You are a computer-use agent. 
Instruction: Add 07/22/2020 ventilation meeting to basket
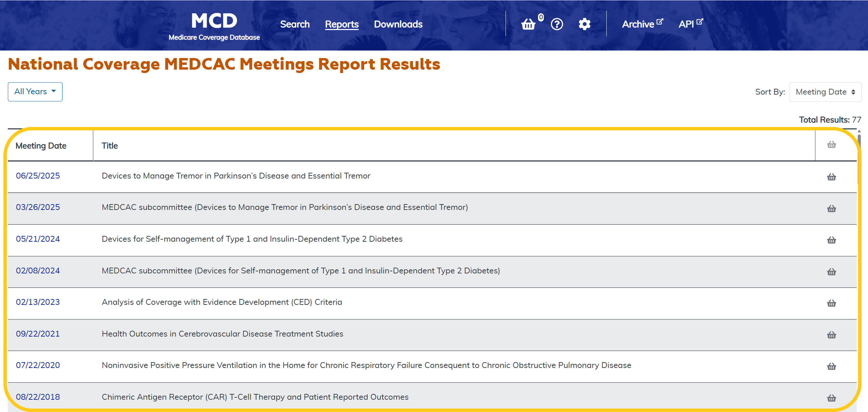[x=831, y=366]
